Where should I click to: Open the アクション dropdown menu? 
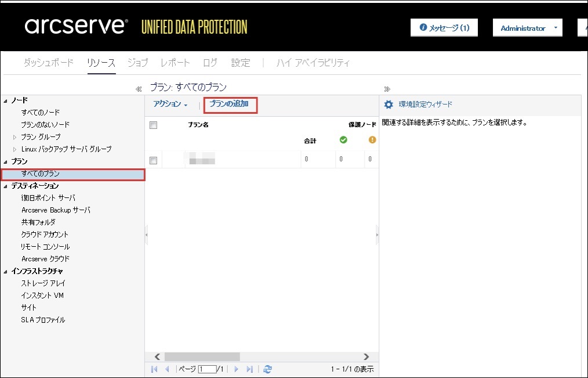[x=170, y=104]
